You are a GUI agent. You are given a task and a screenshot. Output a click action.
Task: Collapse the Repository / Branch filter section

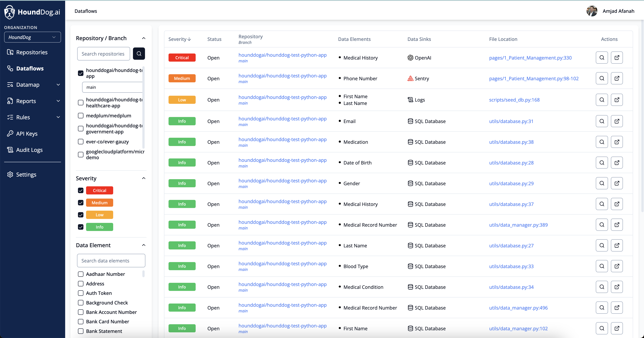click(143, 38)
